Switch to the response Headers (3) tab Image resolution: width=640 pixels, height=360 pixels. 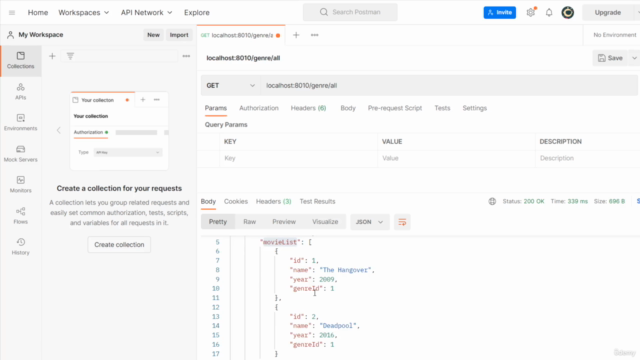coord(273,202)
